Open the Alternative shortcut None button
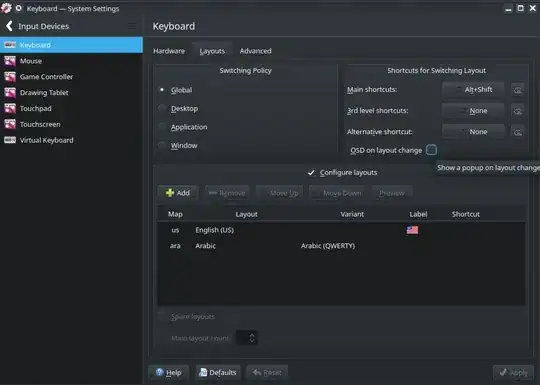This screenshot has height=385, width=540. tap(473, 132)
